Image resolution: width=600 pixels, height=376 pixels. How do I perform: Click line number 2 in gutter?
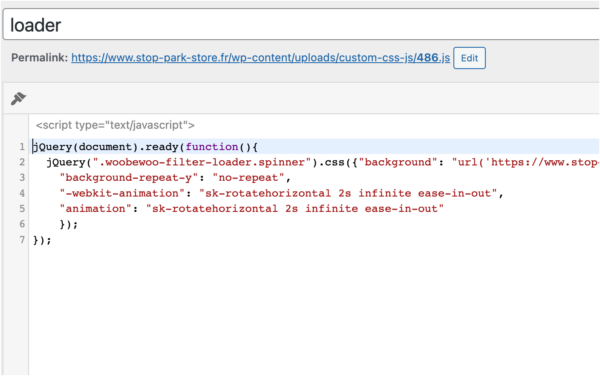click(x=22, y=162)
